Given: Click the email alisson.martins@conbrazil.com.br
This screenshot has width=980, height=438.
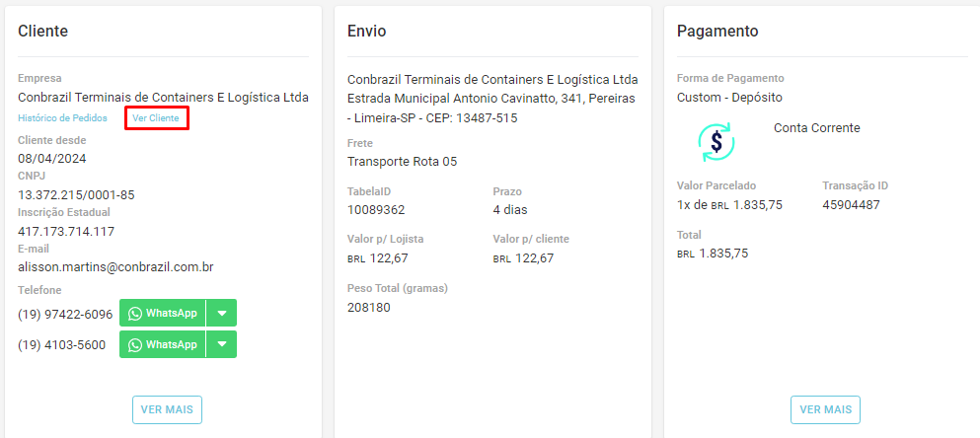Looking at the screenshot, I should click(x=115, y=267).
